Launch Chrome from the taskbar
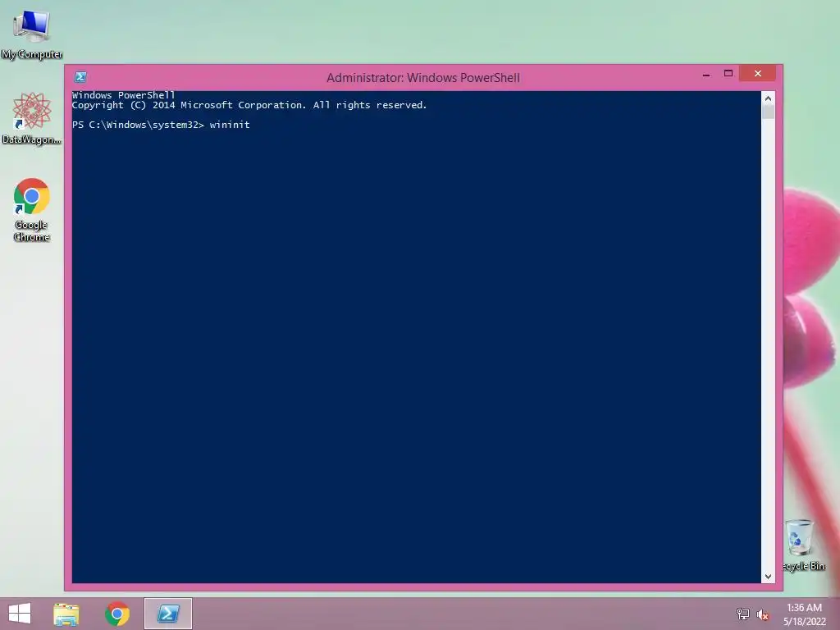The image size is (840, 630). 117,614
